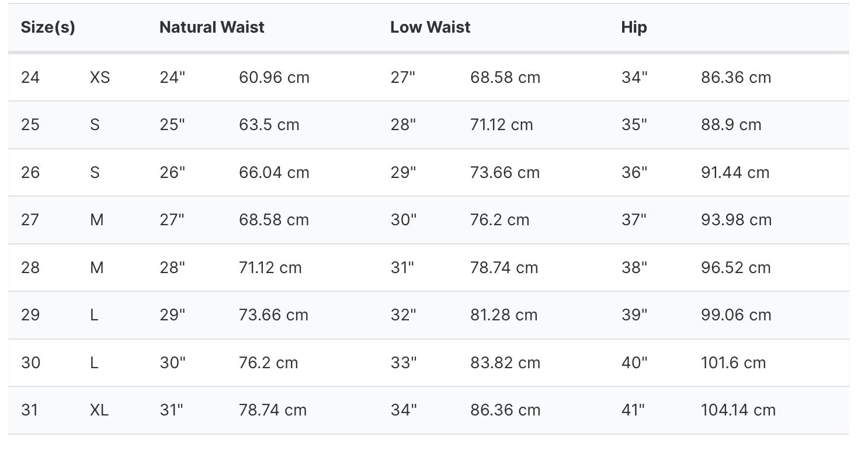Click the Low Waist column header
The width and height of the screenshot is (868, 454).
430,27
